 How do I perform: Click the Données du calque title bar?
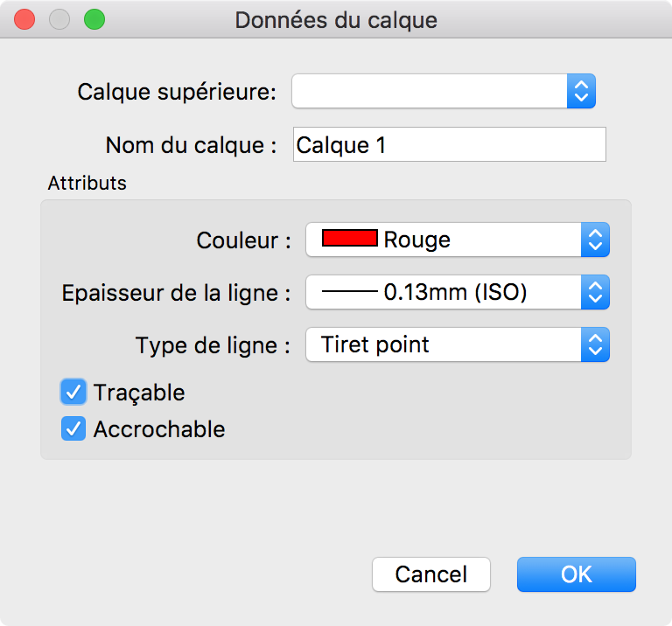pyautogui.click(x=336, y=19)
